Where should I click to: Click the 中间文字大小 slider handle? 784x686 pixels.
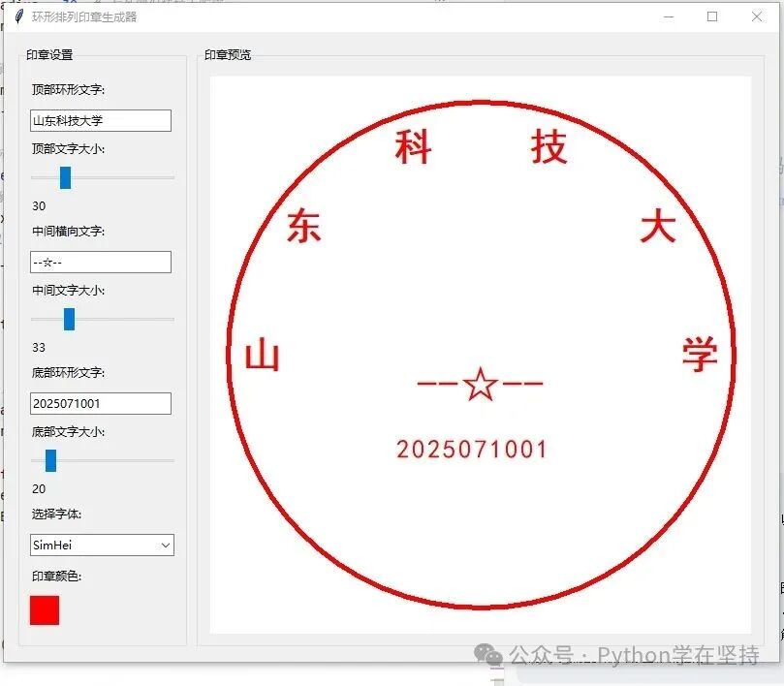pos(69,319)
